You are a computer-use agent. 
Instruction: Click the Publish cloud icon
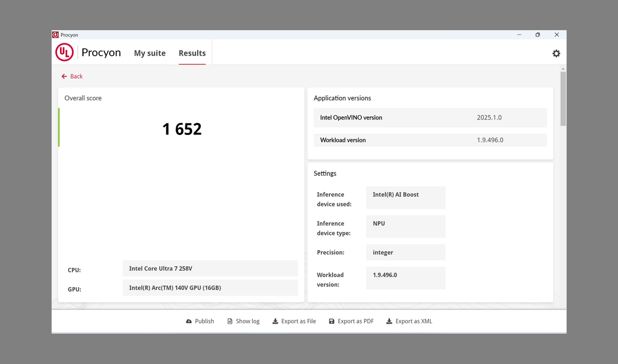[x=189, y=321]
